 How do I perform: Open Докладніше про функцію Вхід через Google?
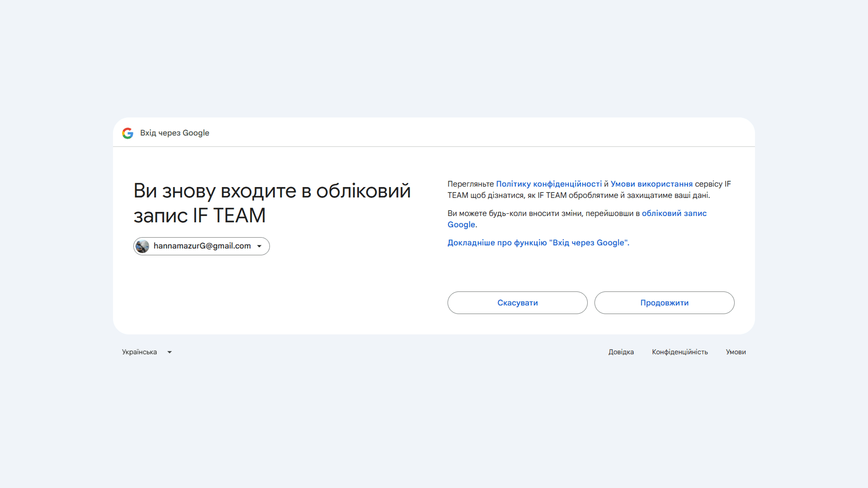538,242
